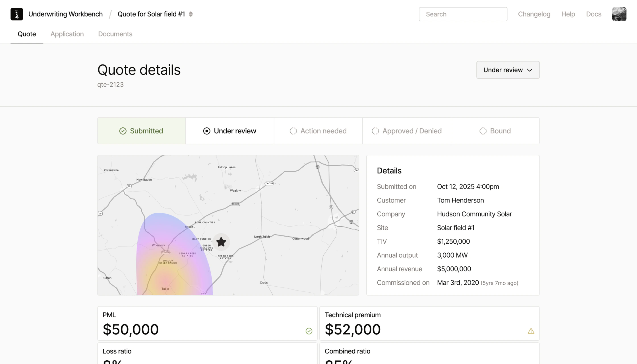Viewport: 637px width, 364px height.
Task: Switch to the Application tab
Action: [67, 34]
